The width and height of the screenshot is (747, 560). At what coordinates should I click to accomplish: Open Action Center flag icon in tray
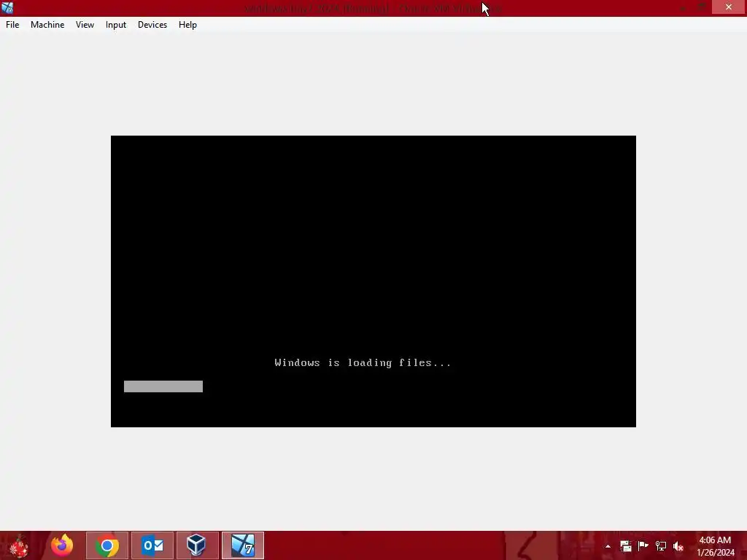(x=643, y=546)
